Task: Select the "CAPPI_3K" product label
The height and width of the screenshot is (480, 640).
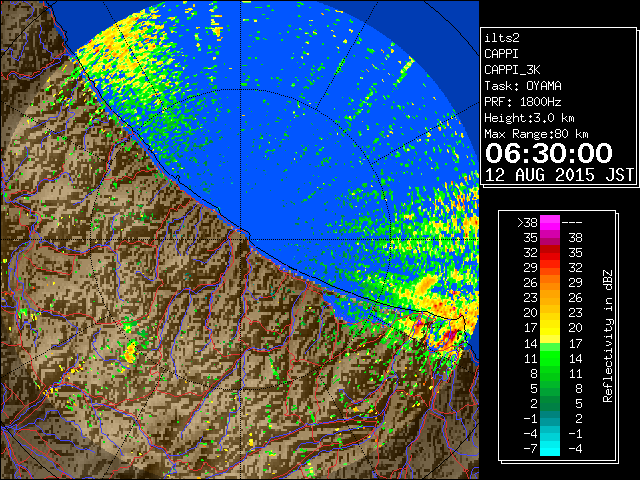Action: coord(512,70)
